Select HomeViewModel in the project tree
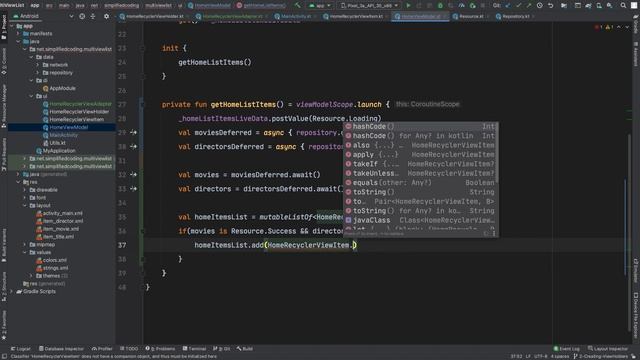640x360 pixels. [69, 127]
